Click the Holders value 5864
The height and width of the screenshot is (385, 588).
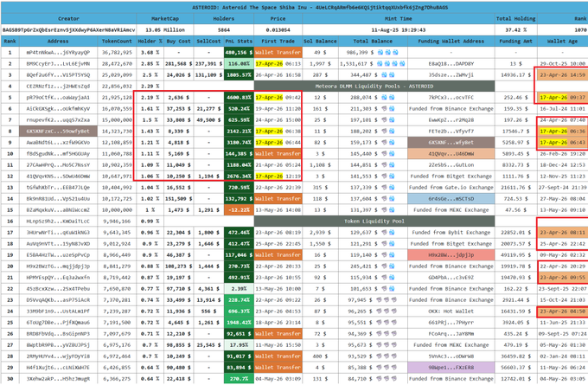[x=224, y=30]
